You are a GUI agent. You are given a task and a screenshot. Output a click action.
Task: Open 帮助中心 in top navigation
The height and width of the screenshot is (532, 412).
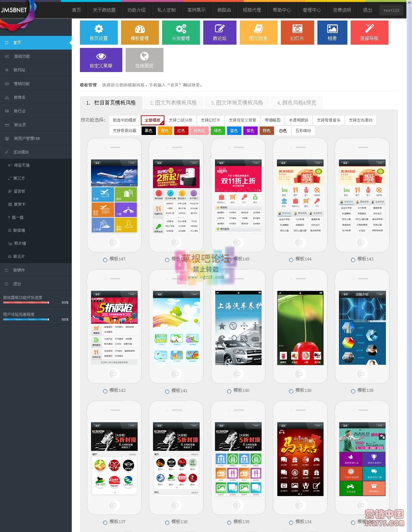click(x=282, y=10)
